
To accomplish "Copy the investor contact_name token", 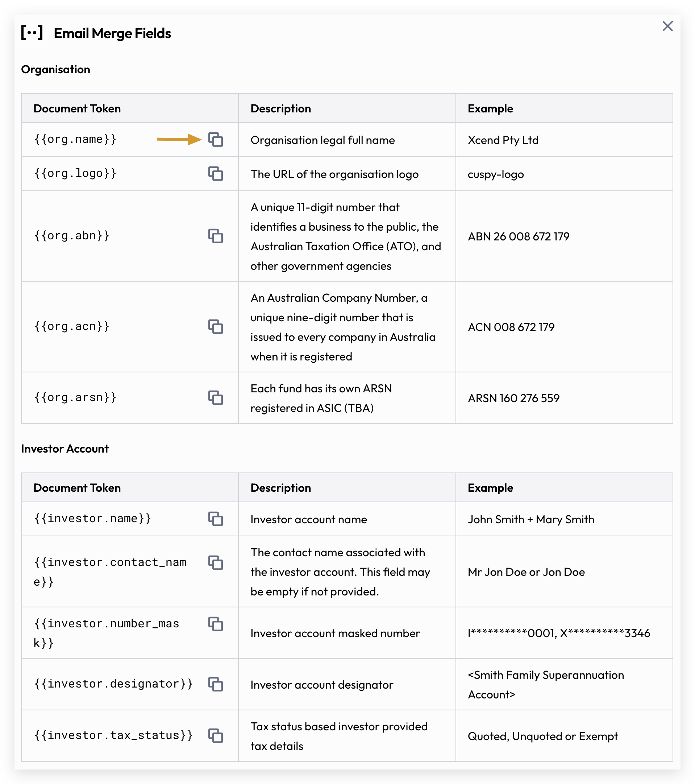I will (216, 563).
